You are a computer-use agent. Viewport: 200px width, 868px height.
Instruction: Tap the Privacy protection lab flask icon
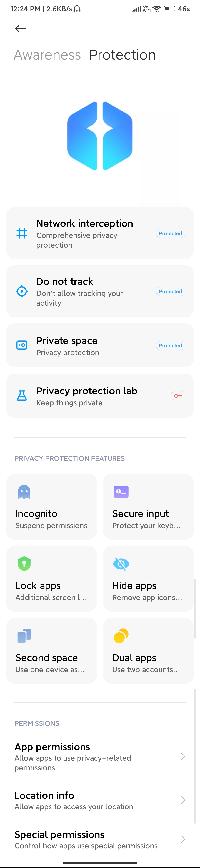(22, 395)
